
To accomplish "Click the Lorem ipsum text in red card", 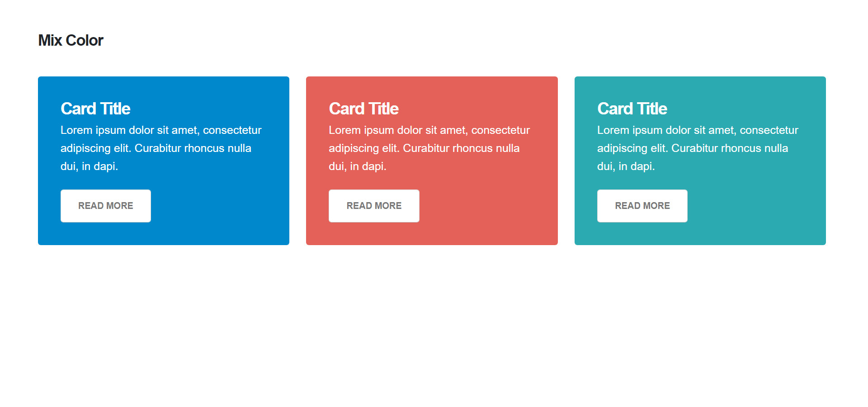I will (x=429, y=148).
